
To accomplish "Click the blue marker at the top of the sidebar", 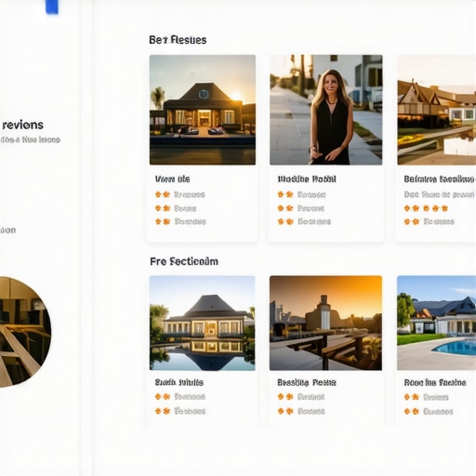I will click(x=52, y=7).
